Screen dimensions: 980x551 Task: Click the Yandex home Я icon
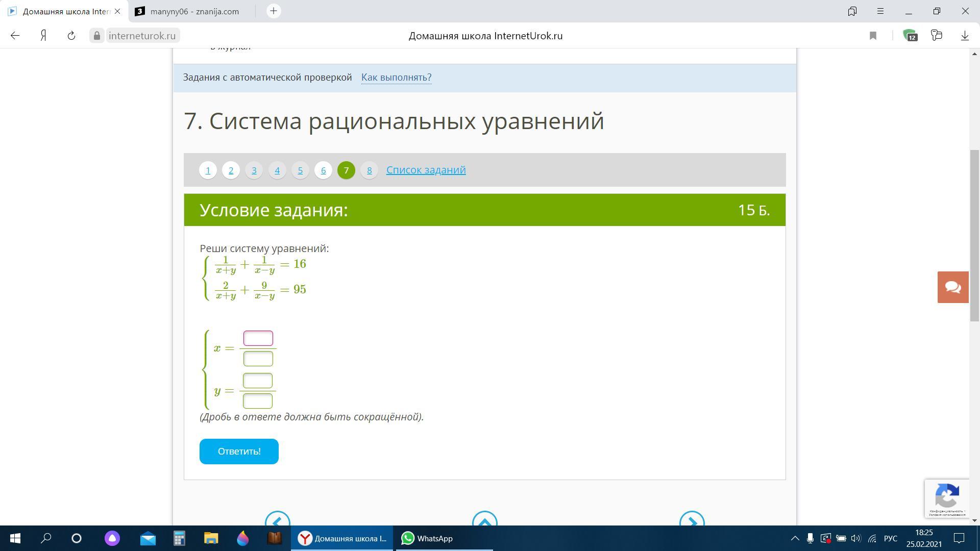tap(44, 36)
